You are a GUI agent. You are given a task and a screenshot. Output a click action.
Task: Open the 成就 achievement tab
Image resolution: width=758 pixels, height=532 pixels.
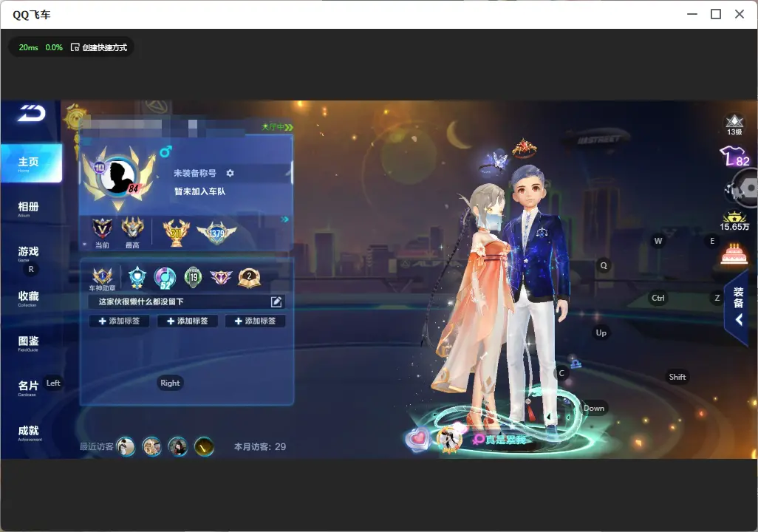tap(29, 432)
